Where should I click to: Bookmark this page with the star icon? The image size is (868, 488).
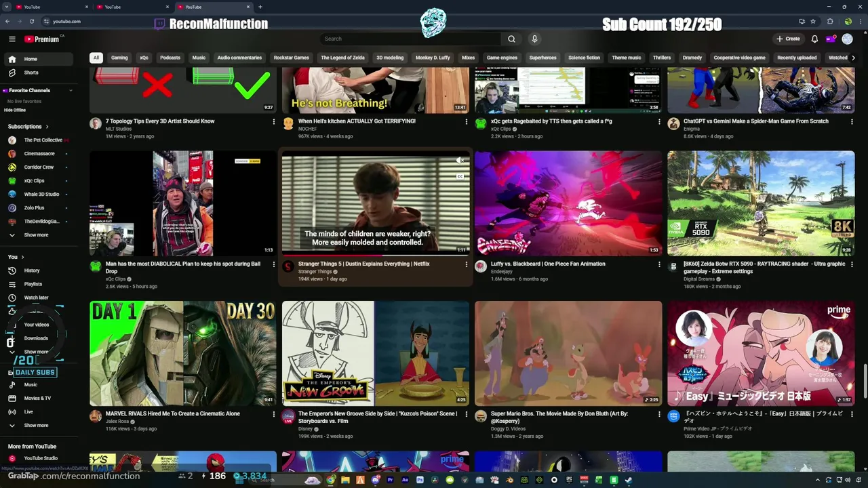click(x=813, y=21)
